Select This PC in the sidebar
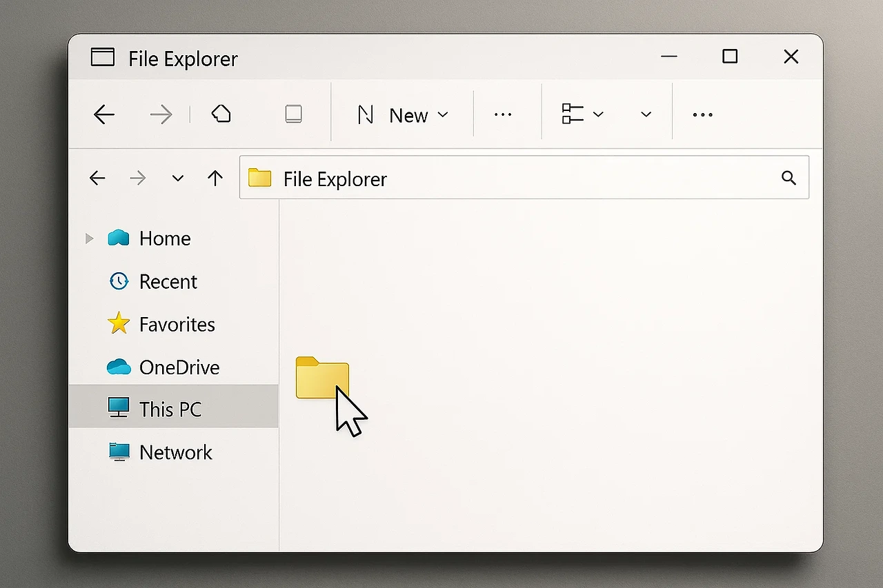This screenshot has width=883, height=588. pyautogui.click(x=173, y=406)
